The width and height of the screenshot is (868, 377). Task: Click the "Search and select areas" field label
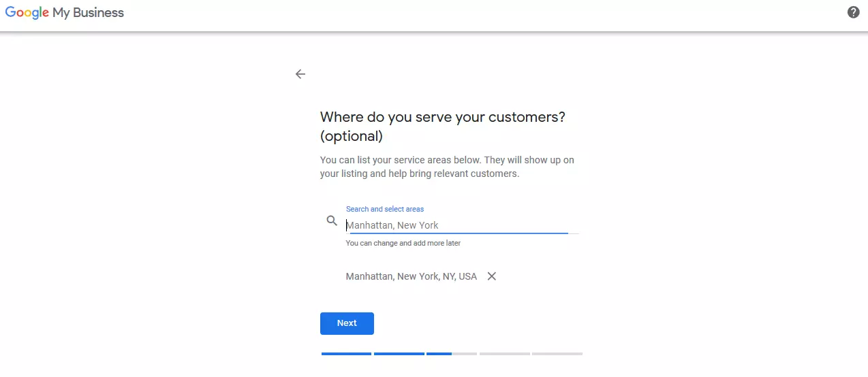click(x=385, y=209)
